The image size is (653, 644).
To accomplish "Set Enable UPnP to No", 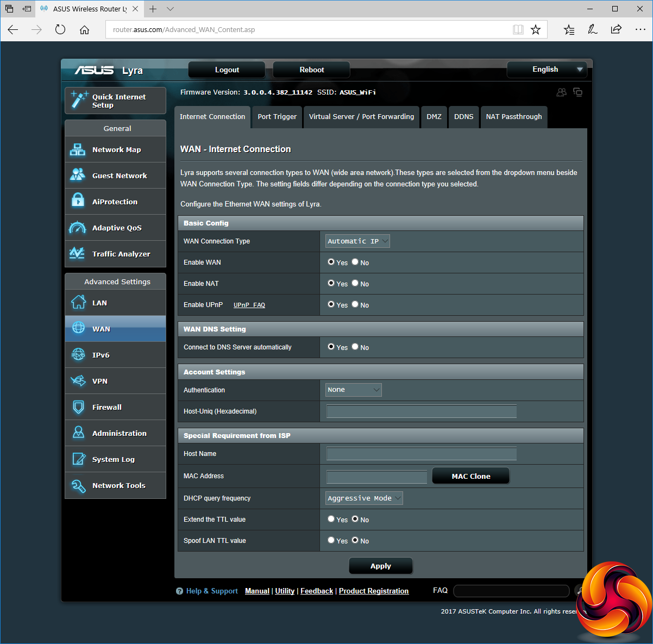I will pyautogui.click(x=355, y=304).
